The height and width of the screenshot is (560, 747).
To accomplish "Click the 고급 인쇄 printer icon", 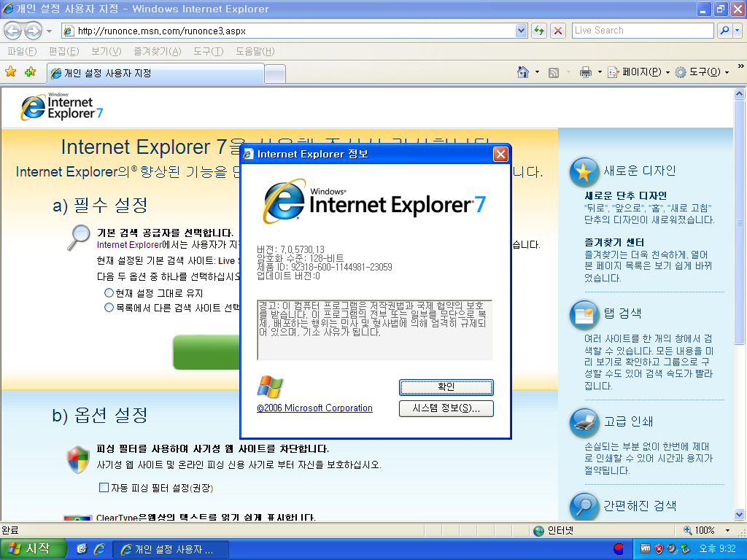I will coord(584,423).
